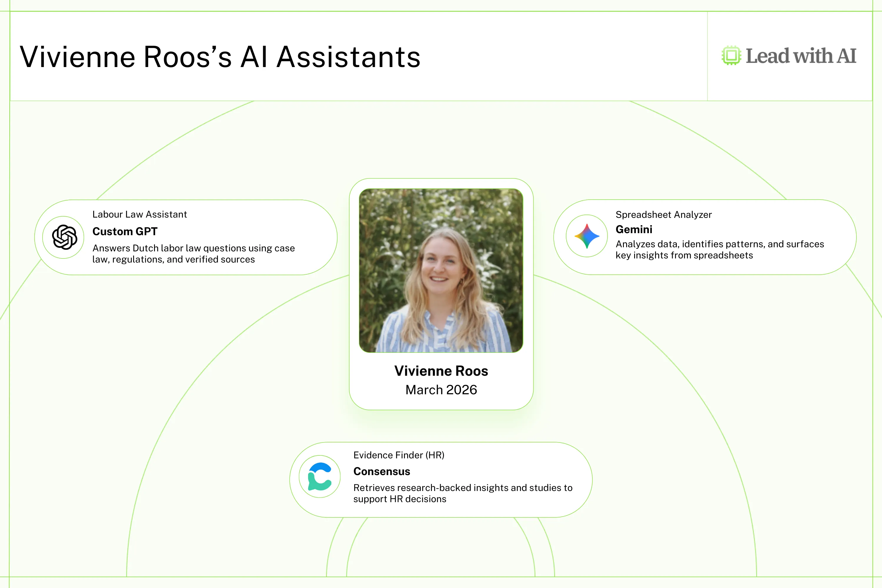Click the ChatGPT logo icon
The image size is (882, 588).
coord(64,237)
